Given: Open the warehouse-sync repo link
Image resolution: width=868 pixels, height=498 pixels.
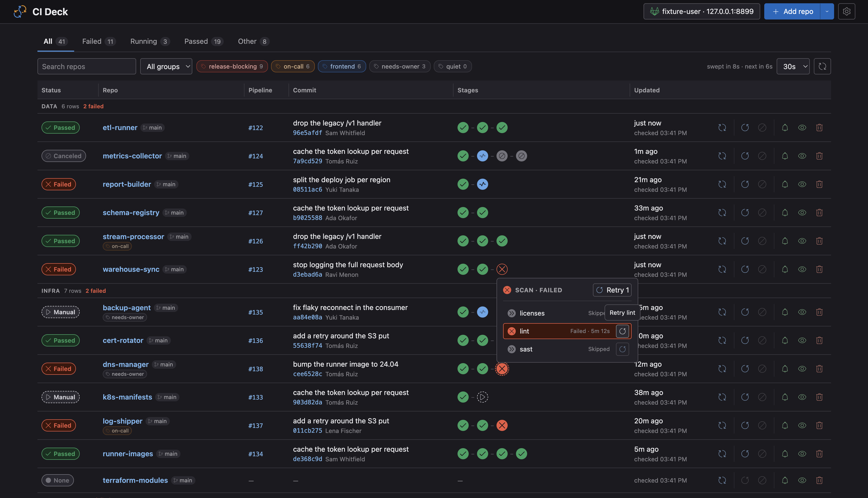Looking at the screenshot, I should tap(131, 269).
